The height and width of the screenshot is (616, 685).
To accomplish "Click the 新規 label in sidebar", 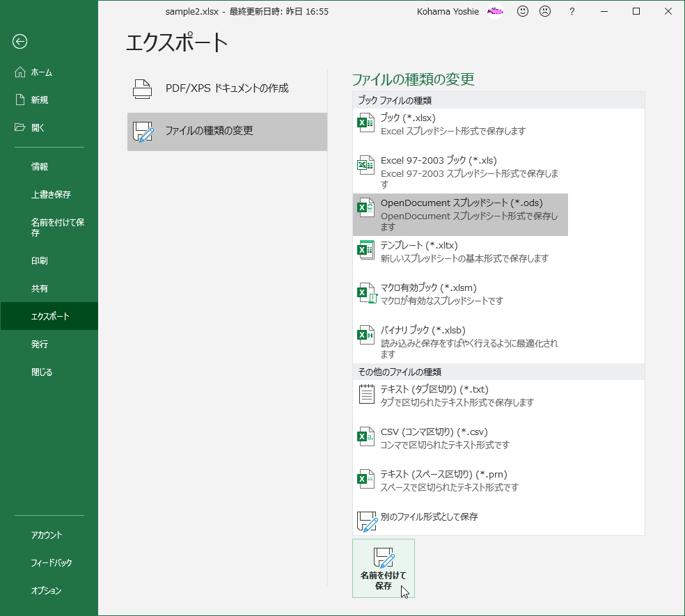I will tap(39, 100).
